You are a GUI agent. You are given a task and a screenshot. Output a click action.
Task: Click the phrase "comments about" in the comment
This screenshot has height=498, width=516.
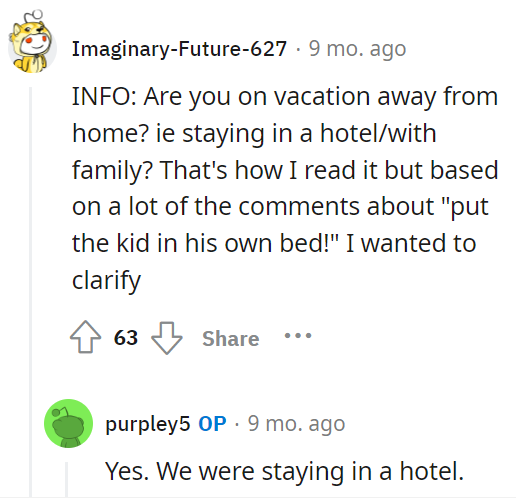(336, 207)
